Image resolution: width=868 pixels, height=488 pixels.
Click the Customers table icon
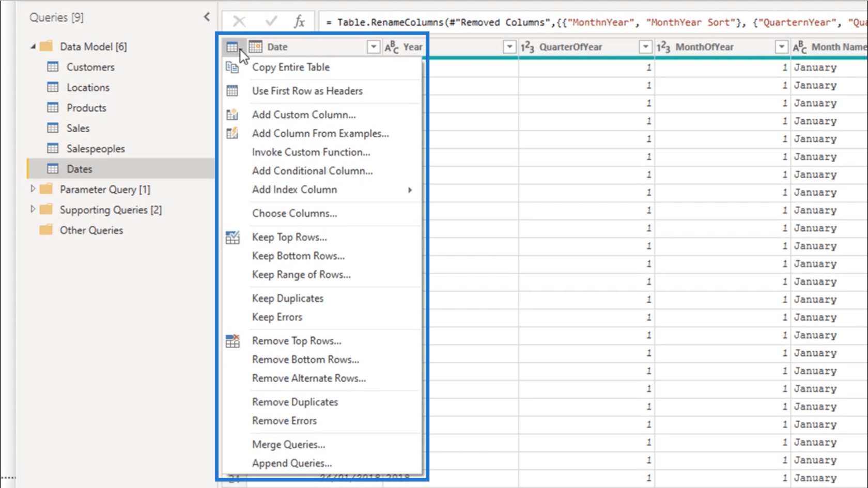[x=53, y=67]
